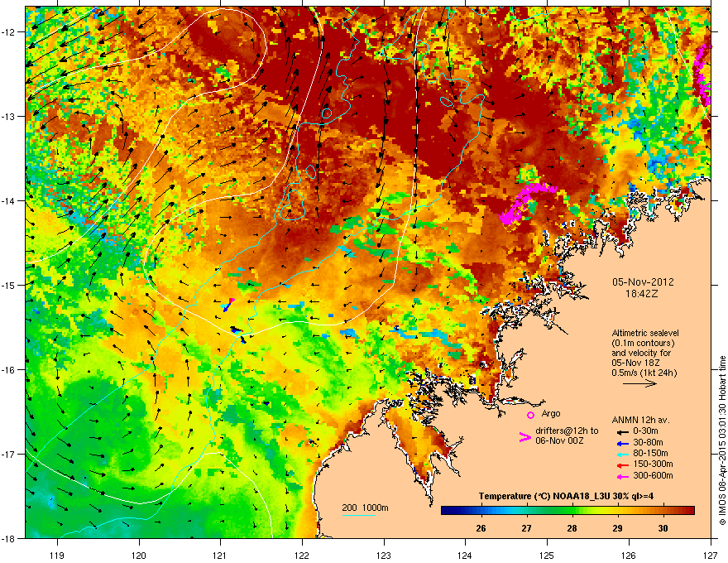The width and height of the screenshot is (728, 563).
Task: Click latitude axis label -18
Action: [7, 538]
